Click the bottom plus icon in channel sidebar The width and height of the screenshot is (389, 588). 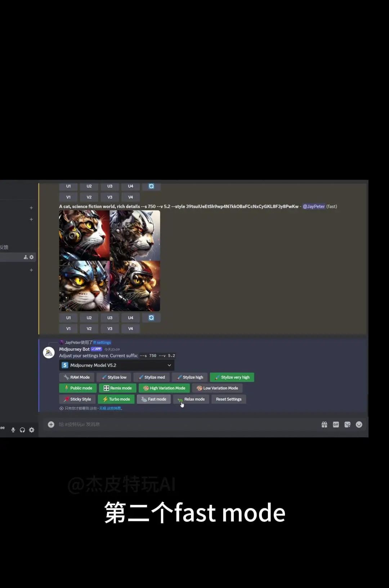coord(31,270)
